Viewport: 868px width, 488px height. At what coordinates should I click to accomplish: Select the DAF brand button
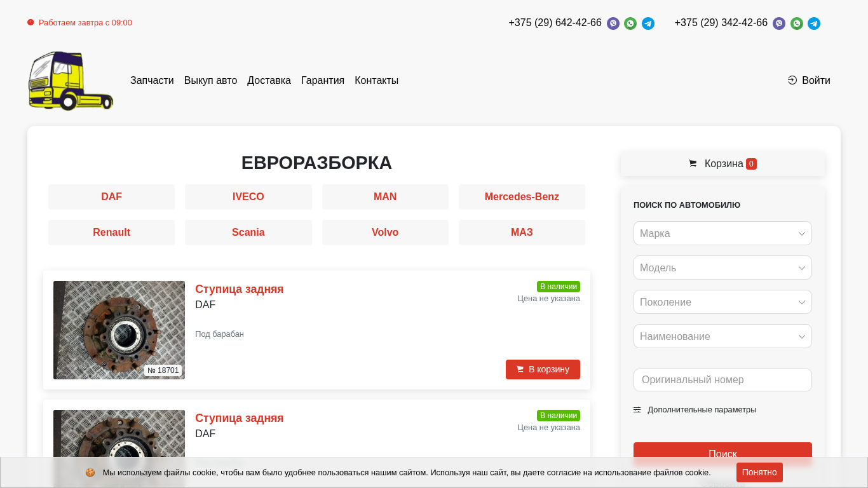[x=111, y=197]
